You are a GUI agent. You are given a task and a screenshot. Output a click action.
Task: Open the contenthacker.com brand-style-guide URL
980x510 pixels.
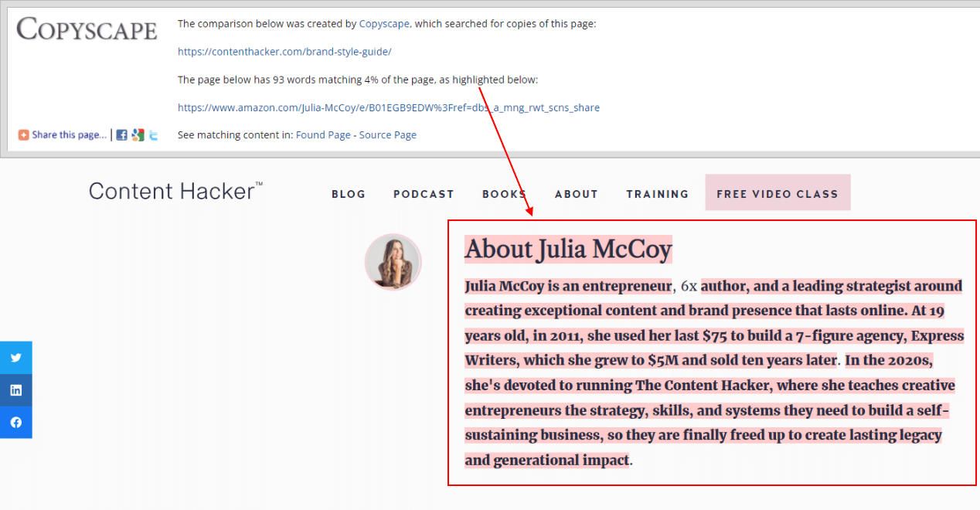[284, 52]
